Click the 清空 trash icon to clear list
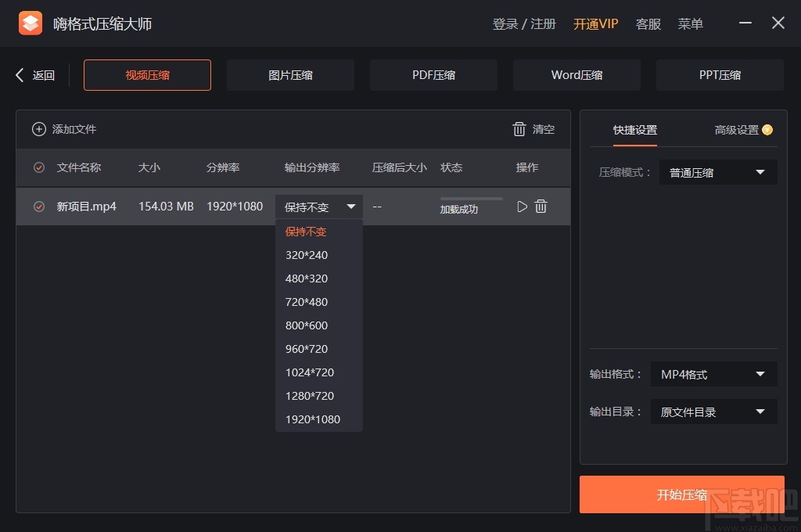The width and height of the screenshot is (801, 532). pos(519,129)
